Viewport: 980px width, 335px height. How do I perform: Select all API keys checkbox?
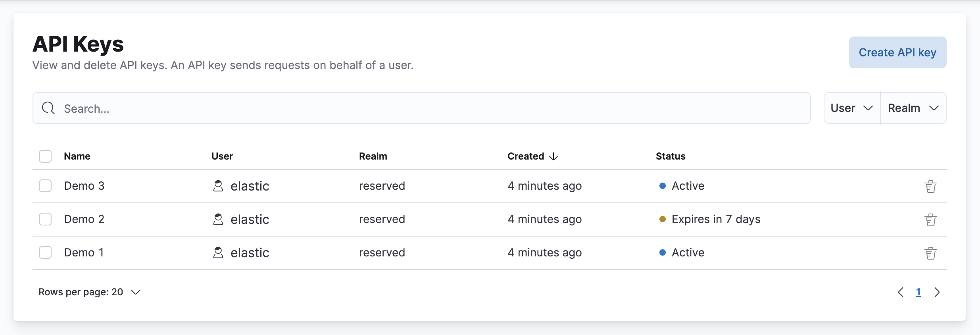tap(45, 156)
